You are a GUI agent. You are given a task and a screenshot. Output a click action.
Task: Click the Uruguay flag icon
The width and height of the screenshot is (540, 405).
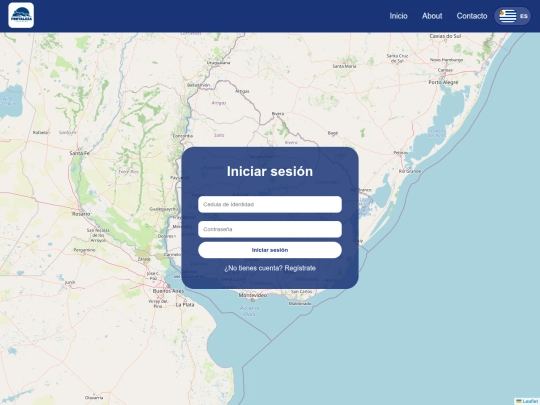508,16
